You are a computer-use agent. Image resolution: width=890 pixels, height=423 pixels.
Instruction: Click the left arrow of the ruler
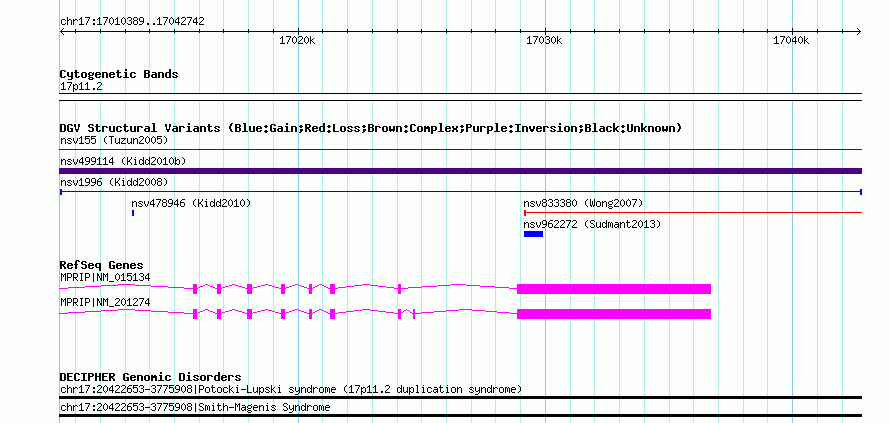coord(63,31)
